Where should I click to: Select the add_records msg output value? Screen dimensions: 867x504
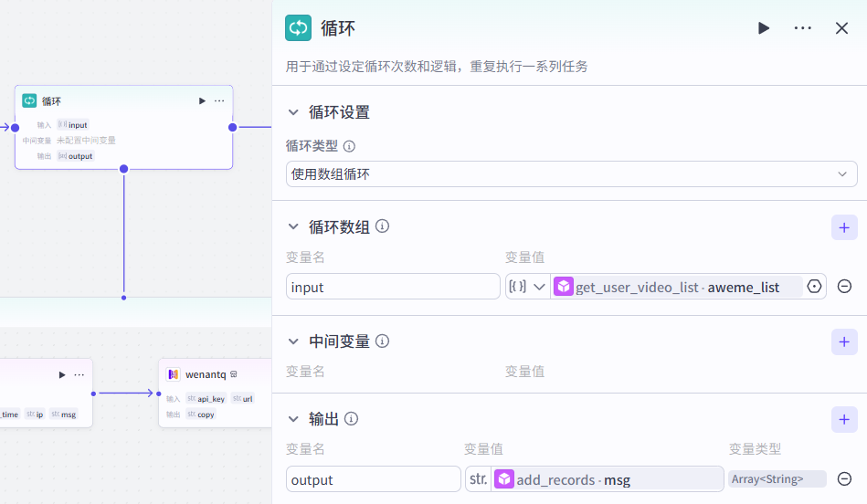click(x=608, y=479)
